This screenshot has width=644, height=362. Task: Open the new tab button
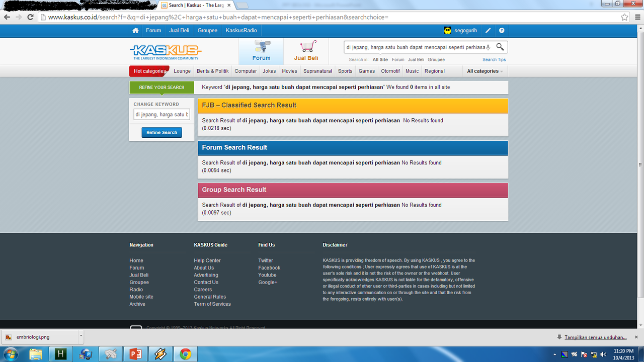[x=242, y=5]
